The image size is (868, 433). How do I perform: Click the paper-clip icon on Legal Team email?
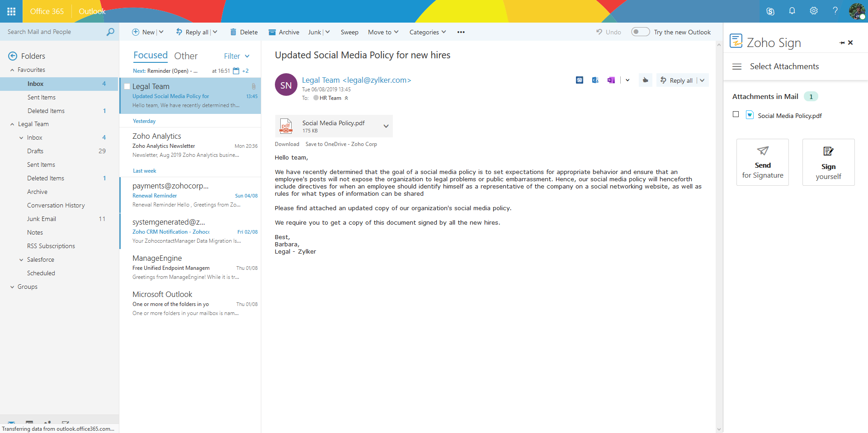click(x=254, y=86)
